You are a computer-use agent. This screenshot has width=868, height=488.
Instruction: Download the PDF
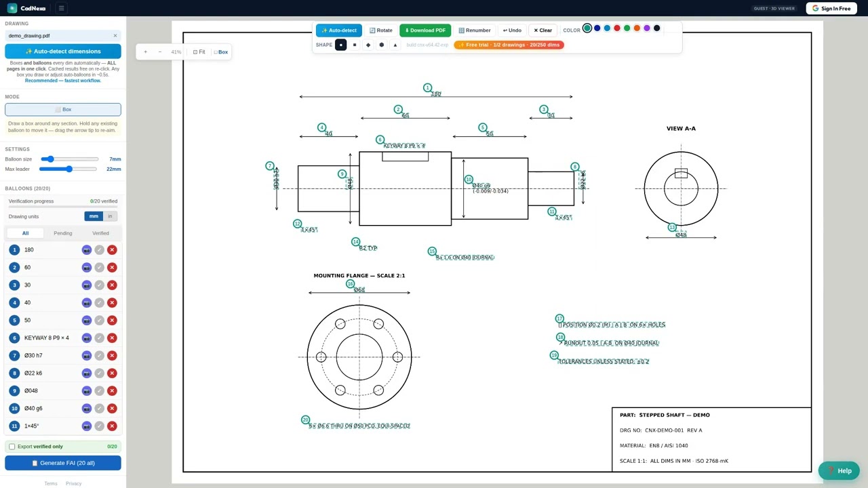tap(425, 30)
